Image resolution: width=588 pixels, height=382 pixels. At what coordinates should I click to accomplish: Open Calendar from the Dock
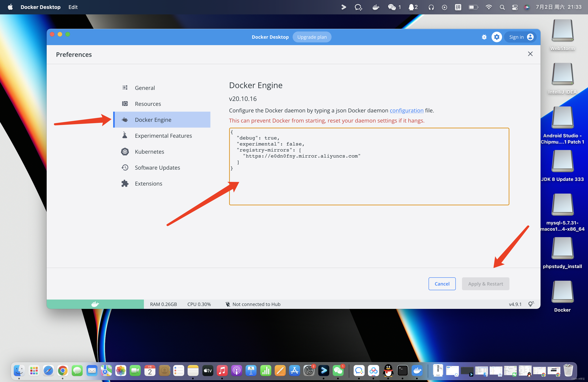(x=150, y=371)
